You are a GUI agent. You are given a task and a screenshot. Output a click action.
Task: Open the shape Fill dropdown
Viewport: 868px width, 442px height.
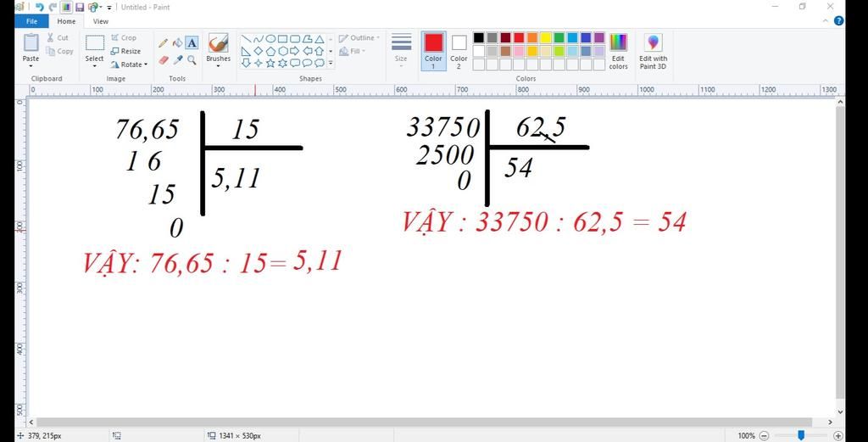point(352,51)
